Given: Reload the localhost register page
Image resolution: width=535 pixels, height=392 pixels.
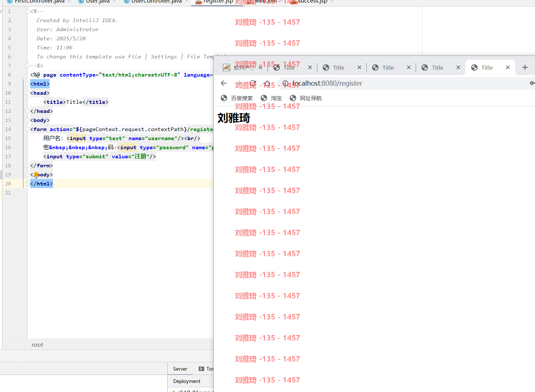Looking at the screenshot, I should pyautogui.click(x=253, y=83).
